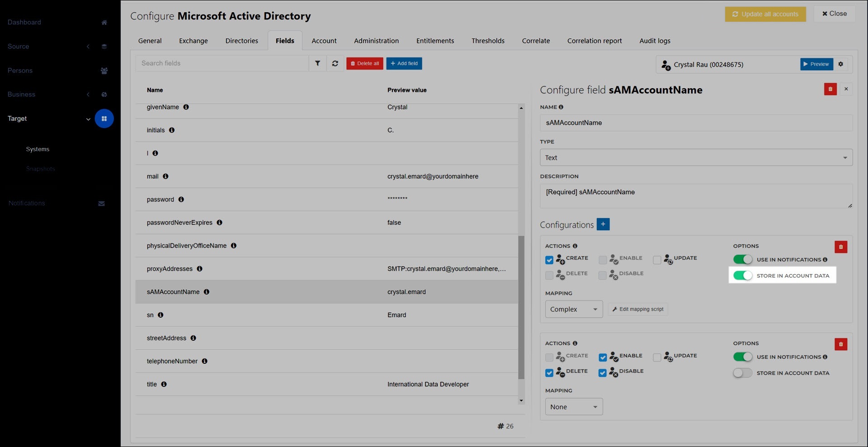The width and height of the screenshot is (868, 447).
Task: Turn off Use in notifications, first configuration
Action: pos(742,259)
